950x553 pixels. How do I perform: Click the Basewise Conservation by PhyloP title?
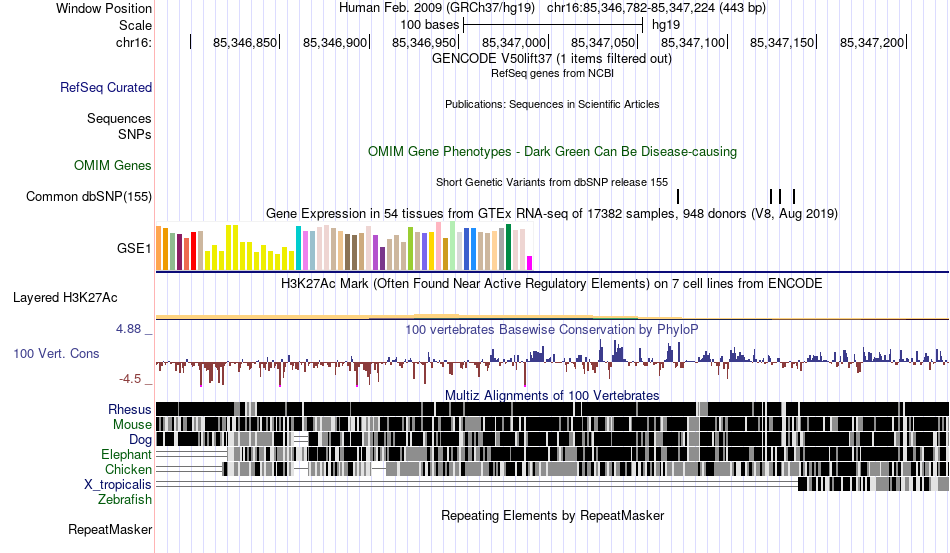(551, 329)
